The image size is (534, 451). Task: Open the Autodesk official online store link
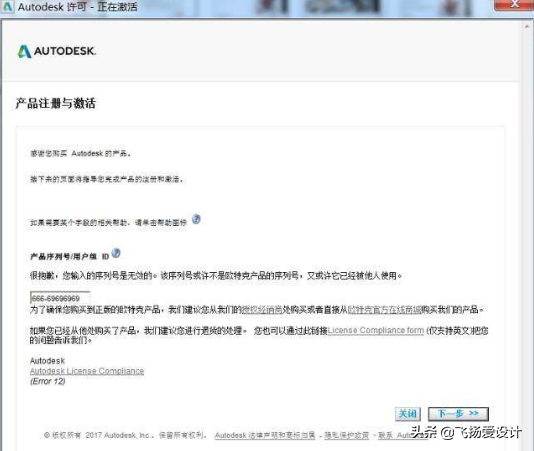point(384,310)
